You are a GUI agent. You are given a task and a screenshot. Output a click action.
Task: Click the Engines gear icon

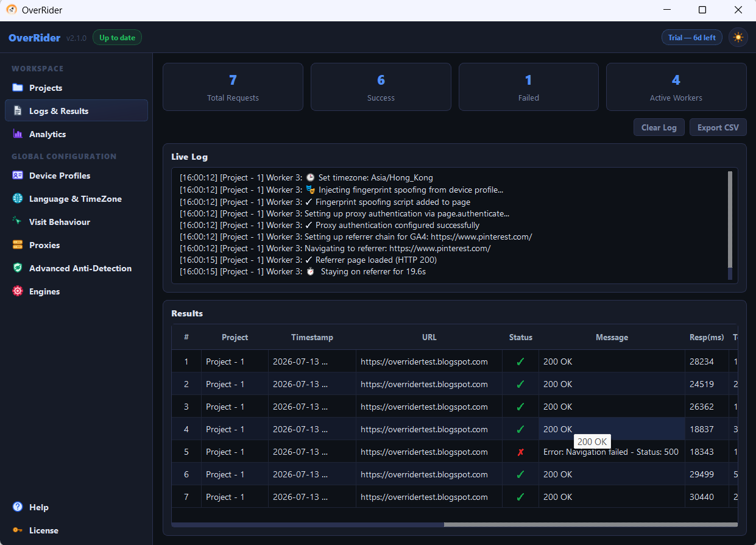click(x=18, y=291)
